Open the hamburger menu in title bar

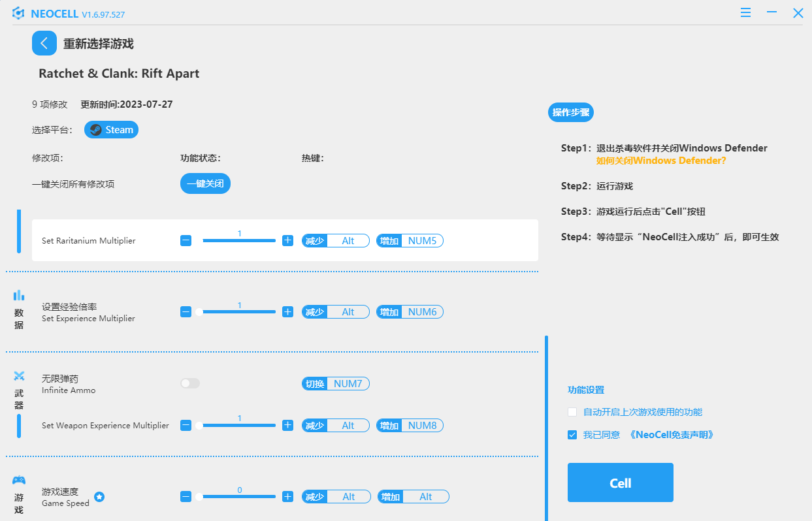click(745, 13)
